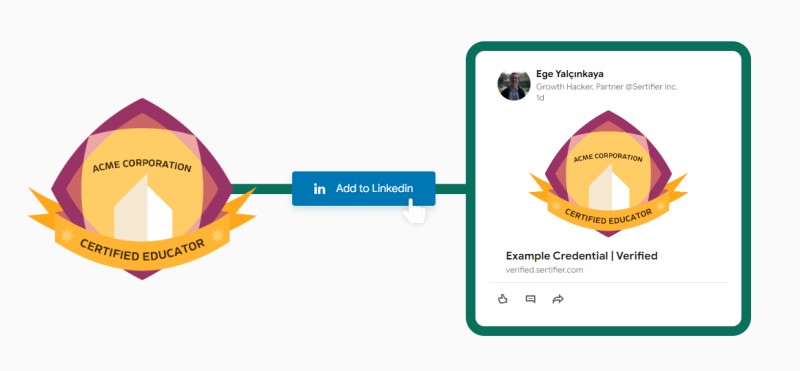
Task: Click the hand cursor pointer graphic
Action: (x=415, y=211)
